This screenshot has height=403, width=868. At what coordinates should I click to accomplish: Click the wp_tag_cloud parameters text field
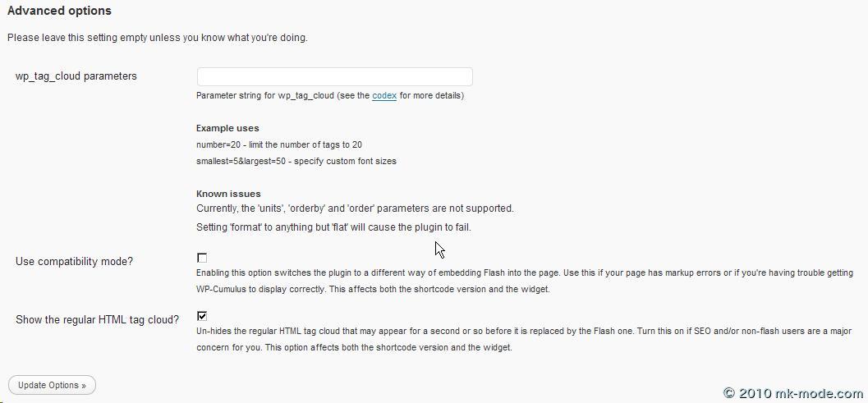point(334,76)
